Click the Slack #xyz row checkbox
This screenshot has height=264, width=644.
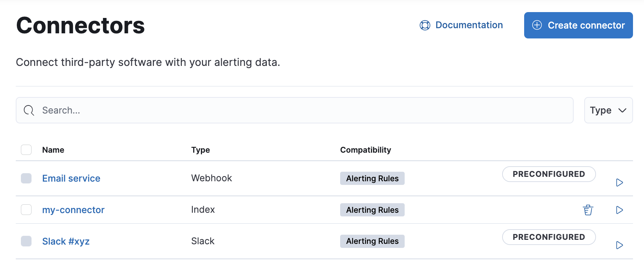pyautogui.click(x=26, y=241)
